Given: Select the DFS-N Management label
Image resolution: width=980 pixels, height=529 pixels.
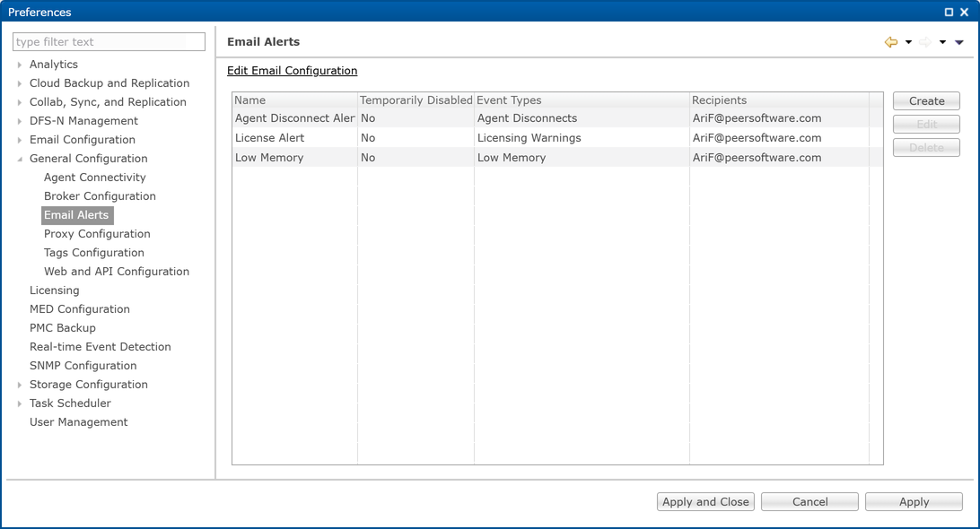Looking at the screenshot, I should coord(83,120).
